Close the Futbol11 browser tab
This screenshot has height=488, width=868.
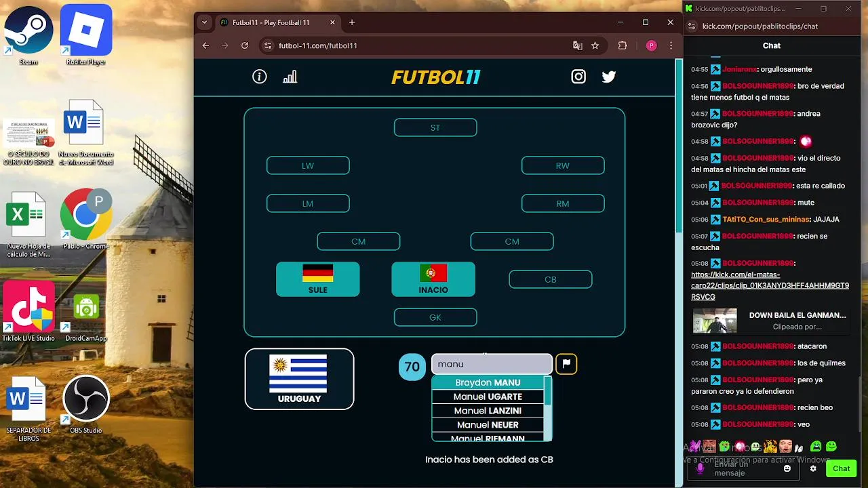pos(332,22)
